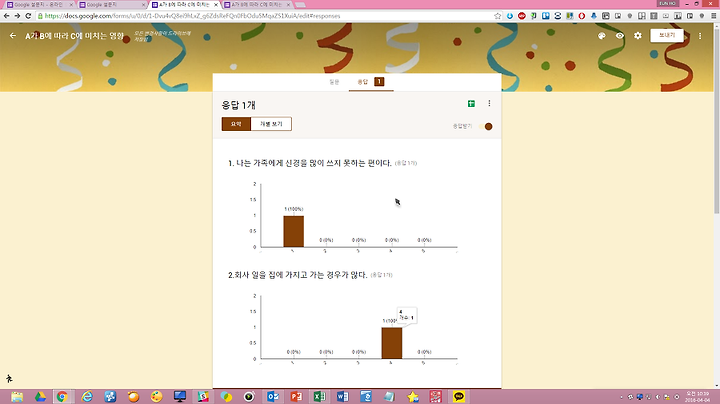Open the first browser tab Google 설문지 - 온라인
The image size is (720, 404).
click(39, 5)
